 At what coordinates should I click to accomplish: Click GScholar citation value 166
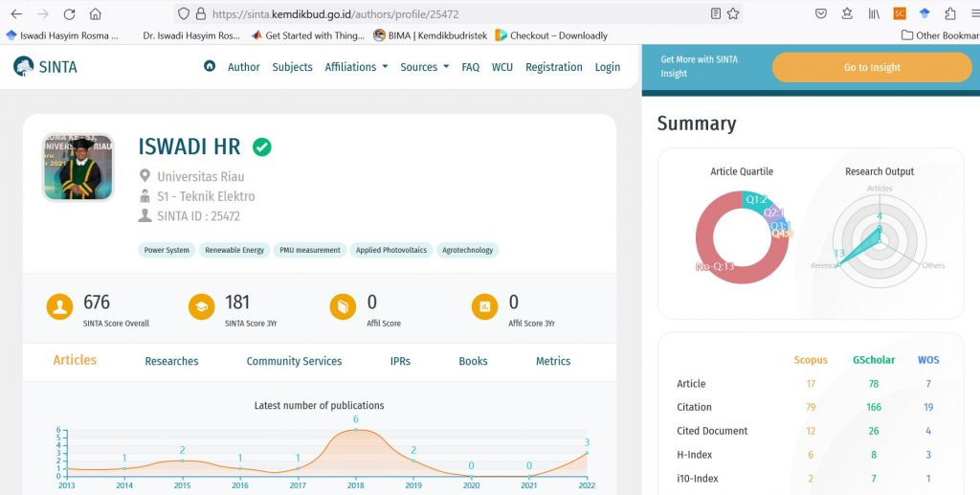point(874,407)
